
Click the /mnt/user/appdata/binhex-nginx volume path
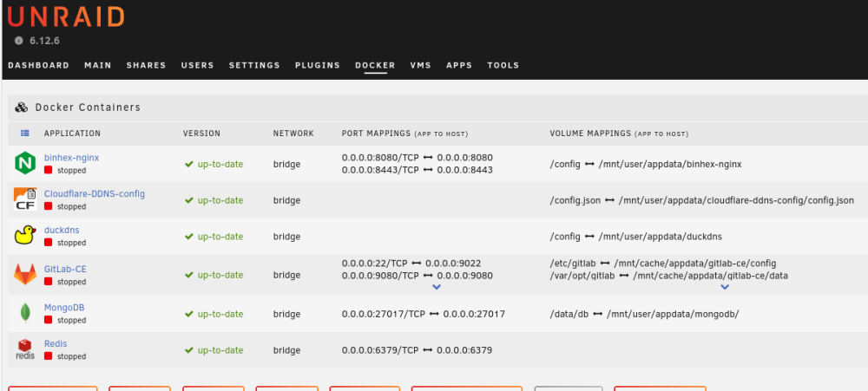[x=670, y=164]
